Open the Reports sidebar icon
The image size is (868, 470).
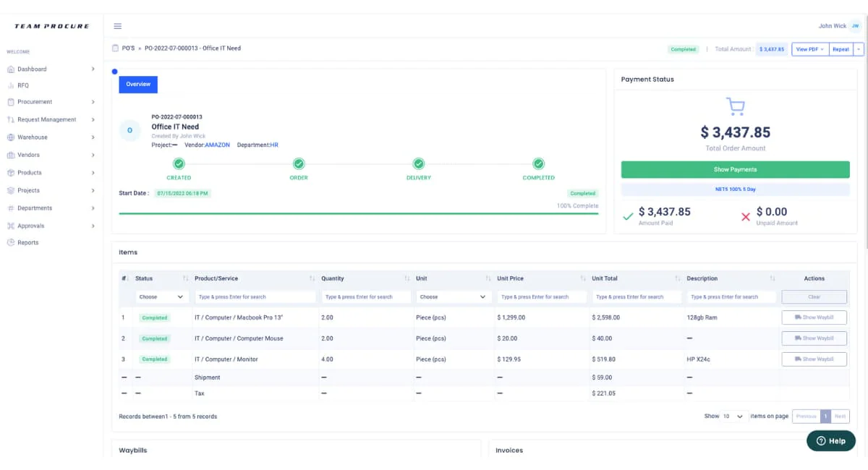pyautogui.click(x=11, y=243)
